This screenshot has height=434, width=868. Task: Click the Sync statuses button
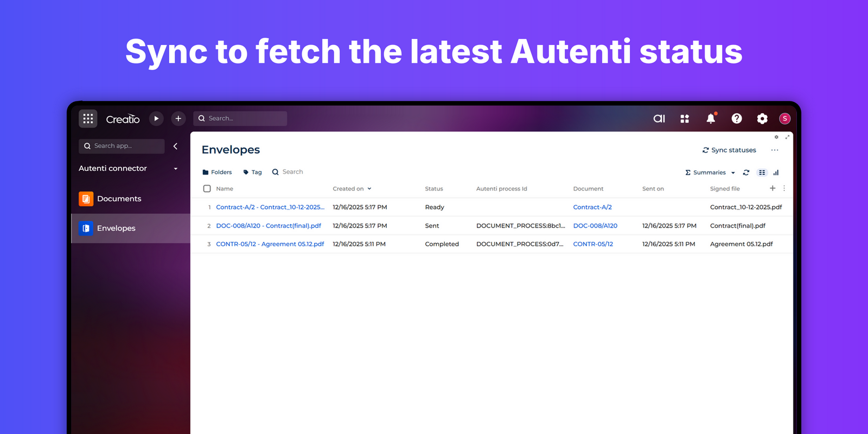(x=729, y=150)
